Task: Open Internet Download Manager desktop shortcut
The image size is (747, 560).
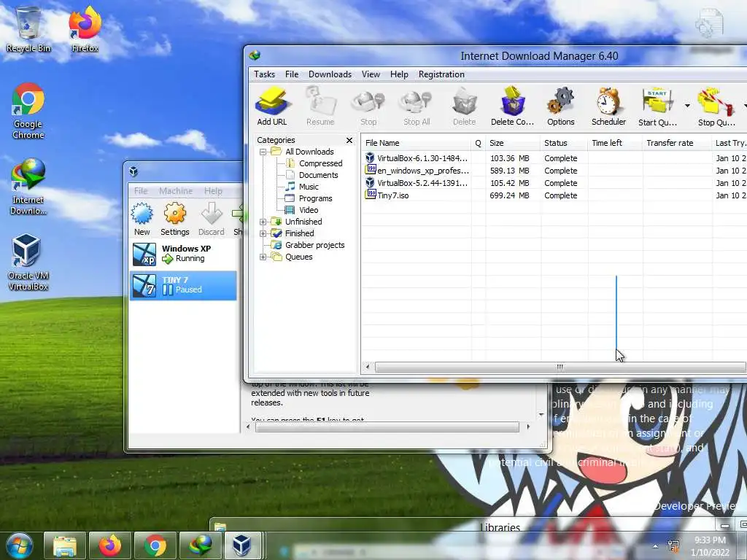Action: [28, 187]
